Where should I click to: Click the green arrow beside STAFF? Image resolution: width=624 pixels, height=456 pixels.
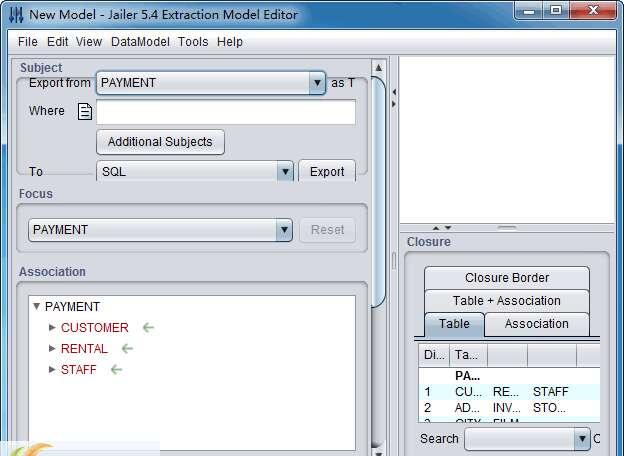(x=116, y=369)
